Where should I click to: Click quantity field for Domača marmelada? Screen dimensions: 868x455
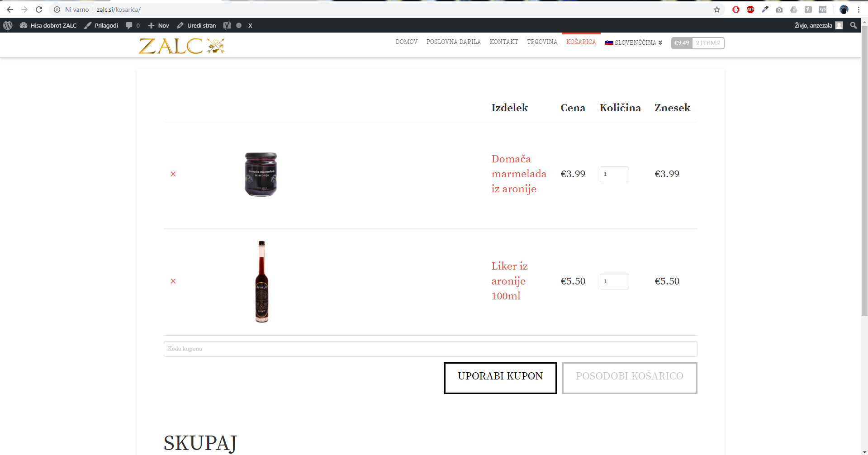click(x=614, y=174)
